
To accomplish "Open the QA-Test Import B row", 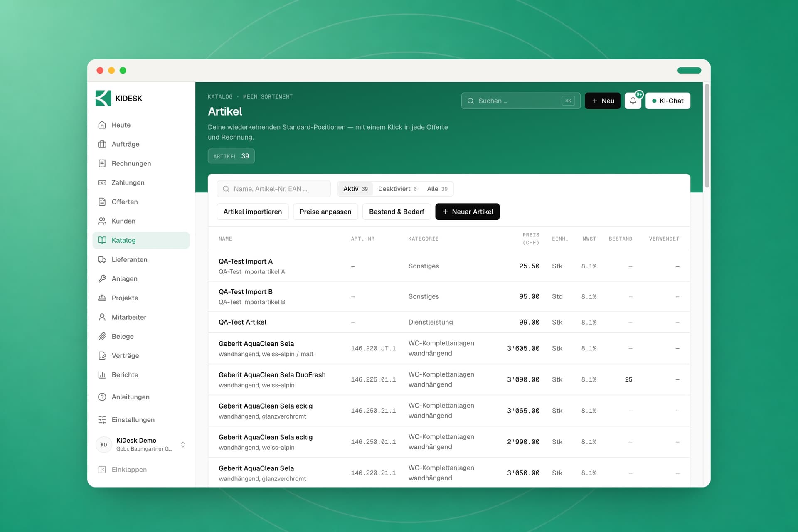I will (x=449, y=296).
